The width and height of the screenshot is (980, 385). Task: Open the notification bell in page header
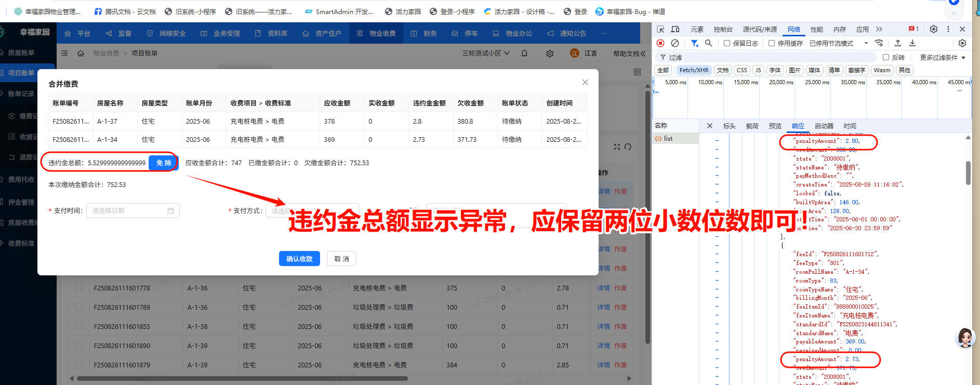pyautogui.click(x=524, y=53)
